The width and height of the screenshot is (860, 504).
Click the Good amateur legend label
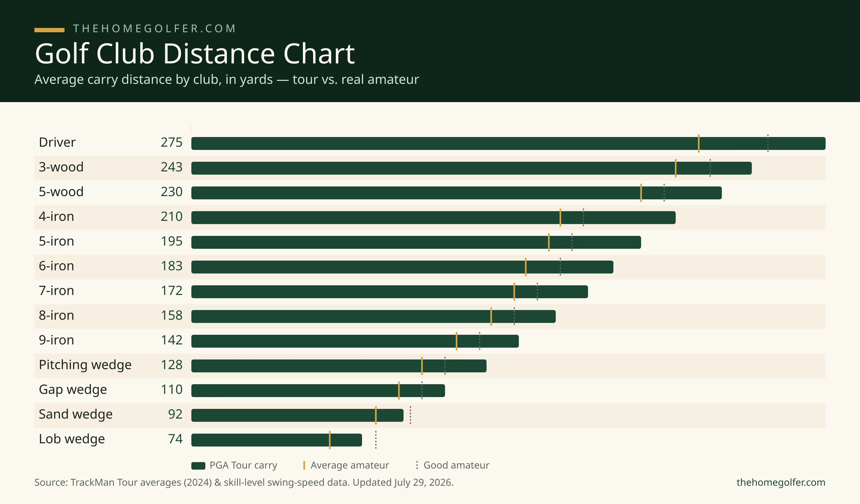(457, 465)
